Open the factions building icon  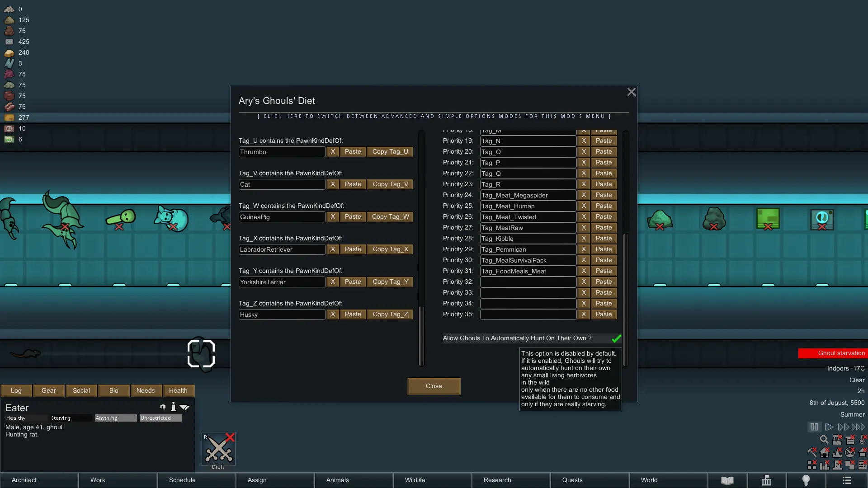(x=766, y=480)
